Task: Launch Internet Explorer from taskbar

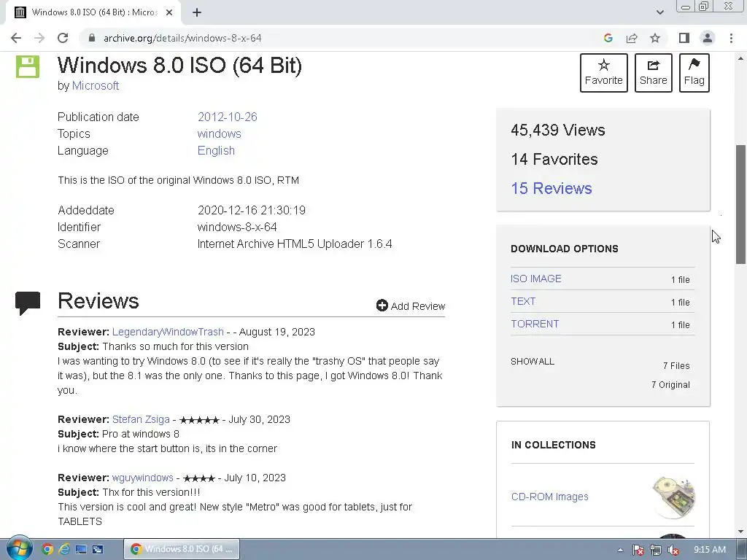Action: pos(64,549)
